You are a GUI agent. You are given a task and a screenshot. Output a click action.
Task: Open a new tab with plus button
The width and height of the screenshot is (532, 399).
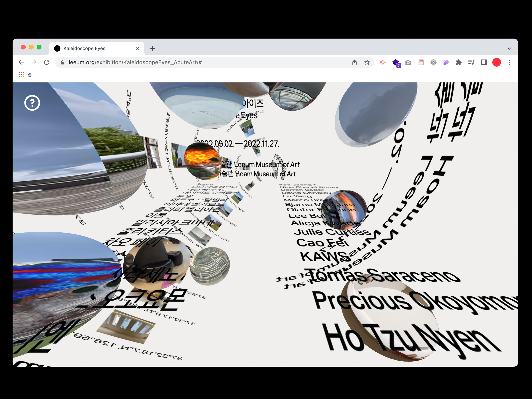(x=153, y=49)
